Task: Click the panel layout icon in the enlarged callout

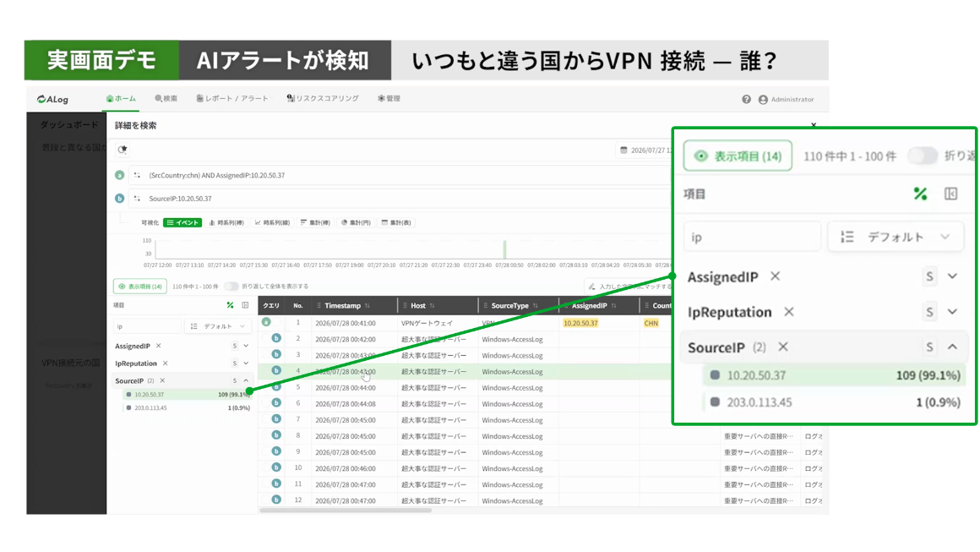Action: click(950, 194)
